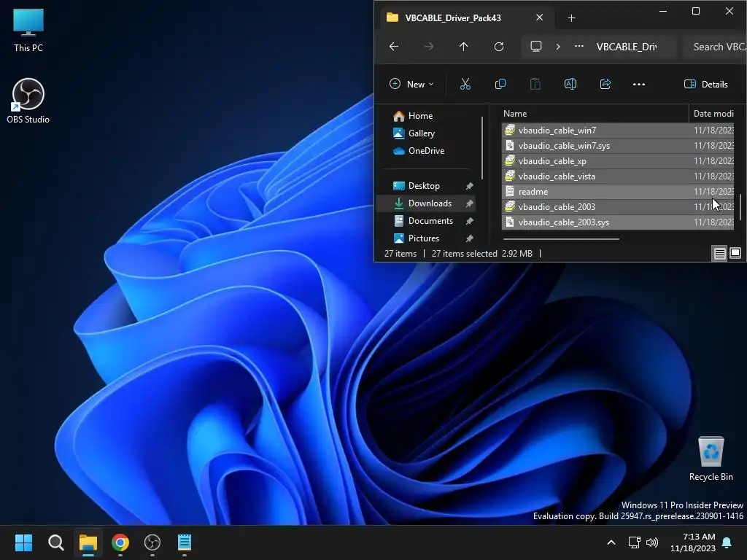Click the file list horizontal scrollbar
Screen dimensions: 747x560
coord(561,239)
